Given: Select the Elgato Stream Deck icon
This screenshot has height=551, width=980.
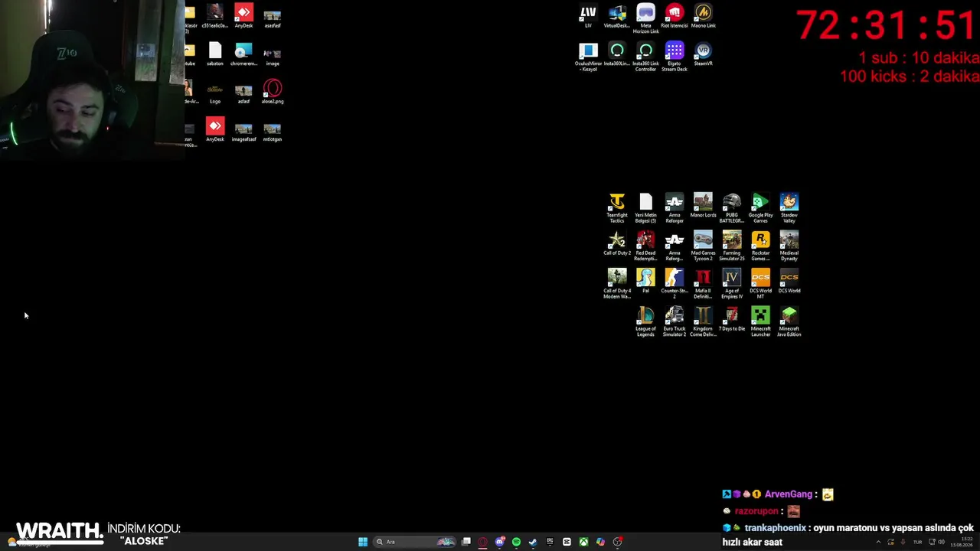Looking at the screenshot, I should [x=675, y=57].
